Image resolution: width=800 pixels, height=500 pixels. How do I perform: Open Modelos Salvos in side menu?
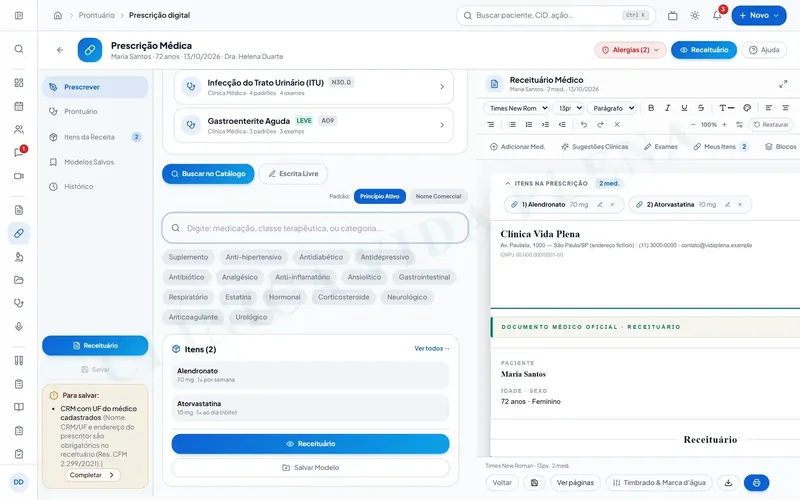pos(95,162)
